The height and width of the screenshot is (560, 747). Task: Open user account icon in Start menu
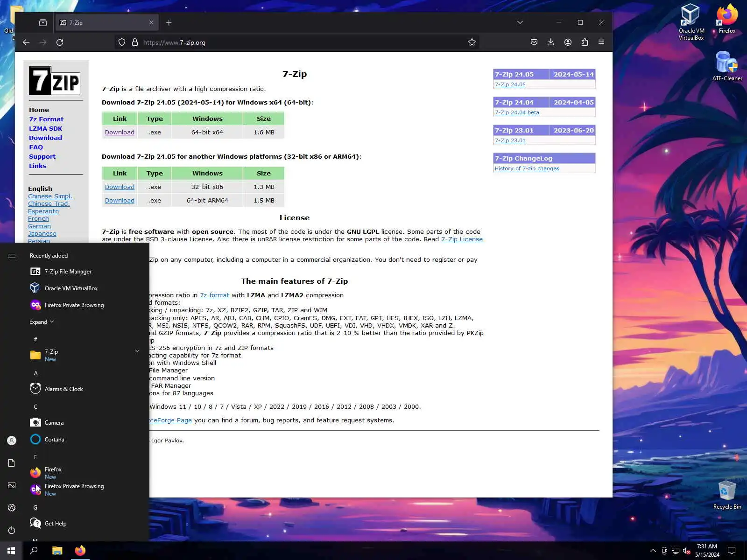click(x=12, y=441)
